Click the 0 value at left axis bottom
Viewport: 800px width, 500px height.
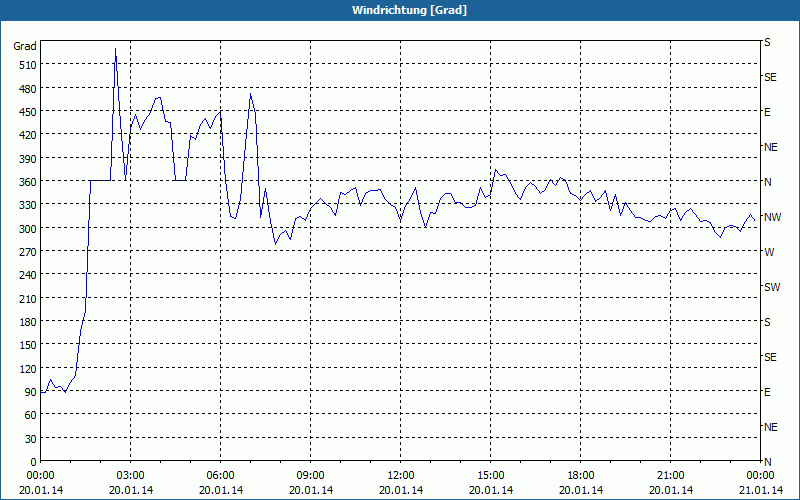tap(32, 462)
